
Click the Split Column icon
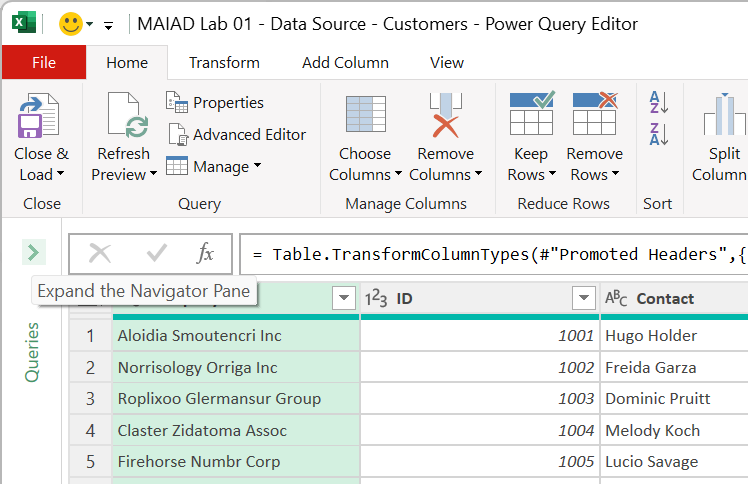tap(724, 114)
